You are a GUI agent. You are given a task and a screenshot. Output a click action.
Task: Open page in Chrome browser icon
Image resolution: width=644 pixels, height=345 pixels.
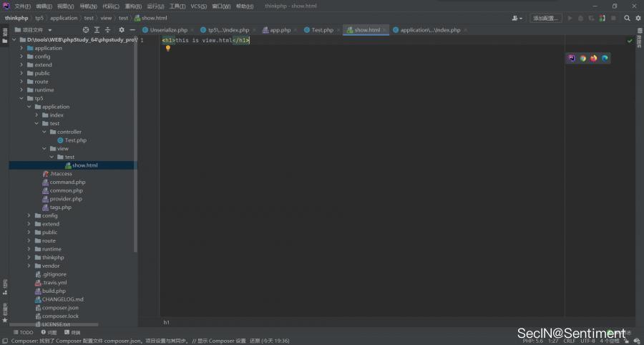582,58
